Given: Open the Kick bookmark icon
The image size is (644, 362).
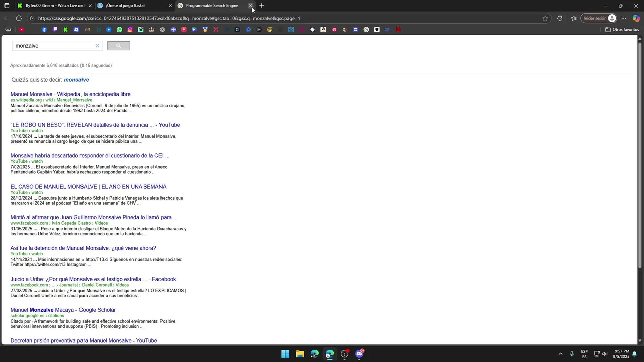Looking at the screenshot, I should 65,30.
